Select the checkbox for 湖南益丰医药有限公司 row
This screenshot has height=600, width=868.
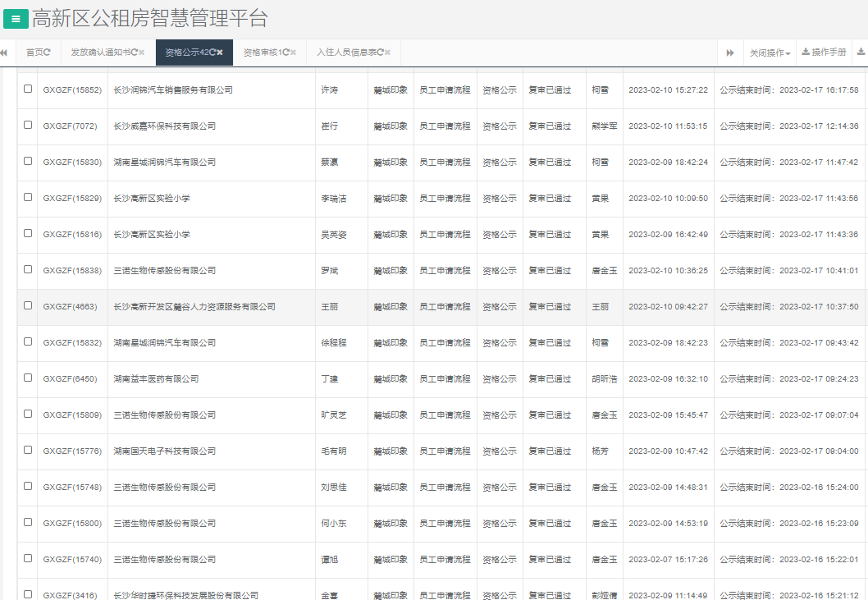[27, 379]
